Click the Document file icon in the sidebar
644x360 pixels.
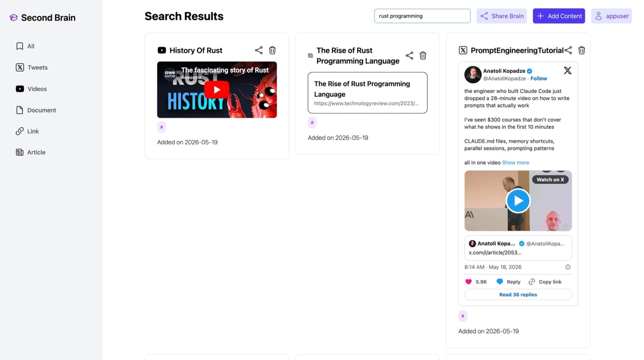20,110
